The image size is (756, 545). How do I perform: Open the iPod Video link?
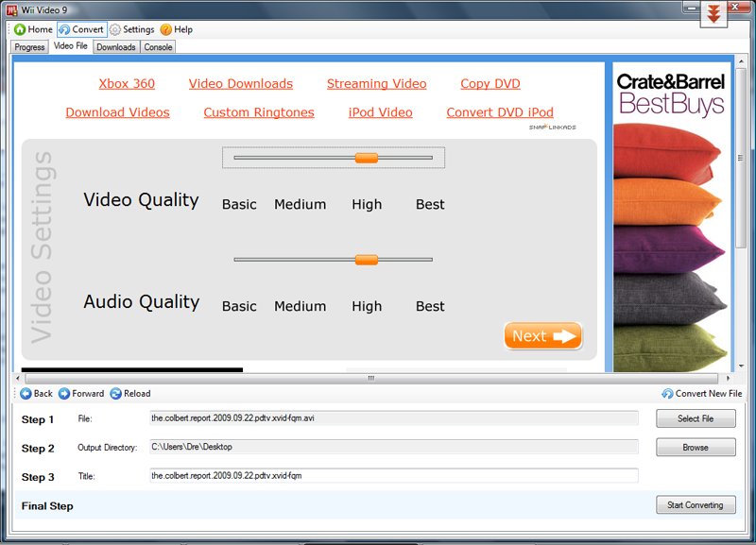381,112
